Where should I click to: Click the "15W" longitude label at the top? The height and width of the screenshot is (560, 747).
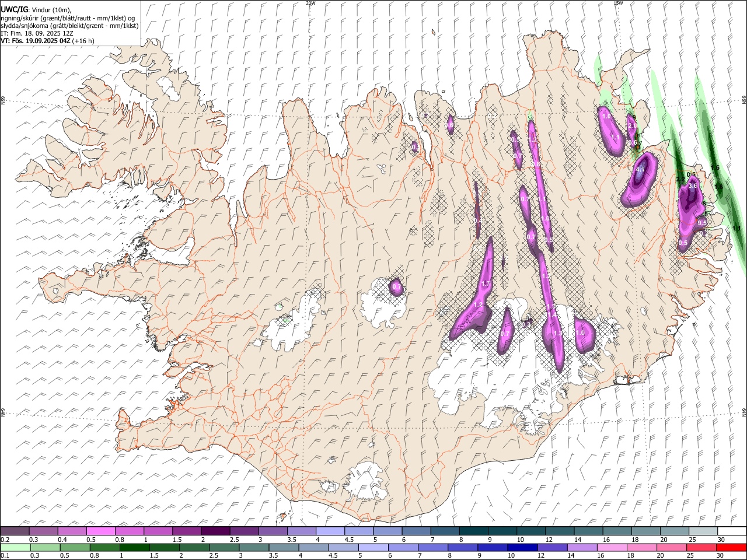(x=618, y=2)
